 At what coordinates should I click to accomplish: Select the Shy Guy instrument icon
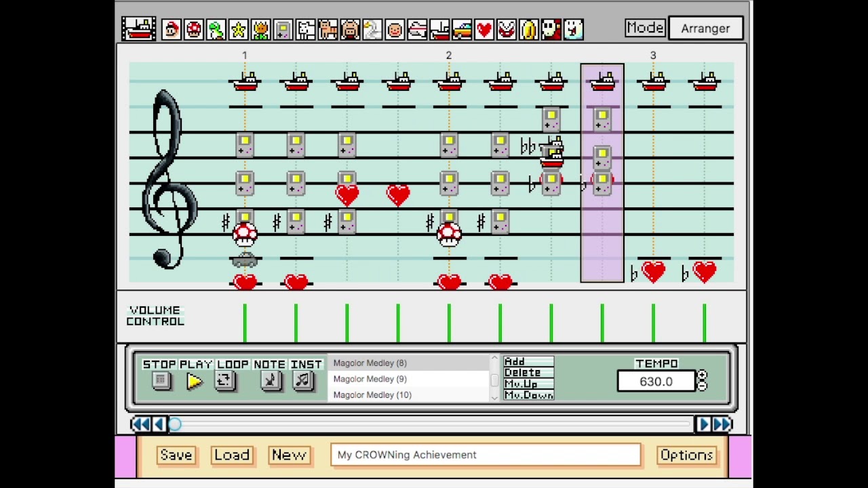click(x=551, y=29)
